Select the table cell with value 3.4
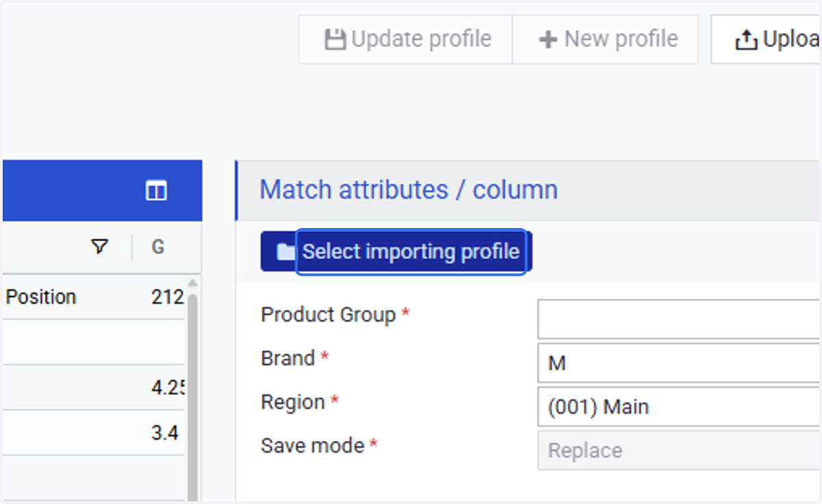Image resolution: width=822 pixels, height=504 pixels. [164, 433]
